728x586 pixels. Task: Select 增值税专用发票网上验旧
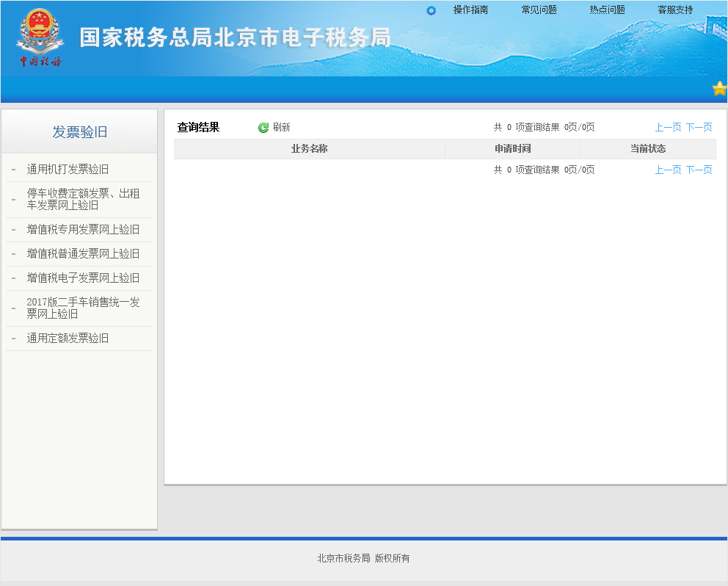pyautogui.click(x=83, y=230)
